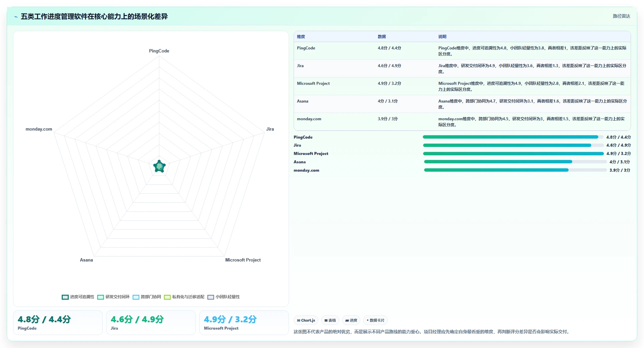
Task: Click the bold Microsoft Project progress row label
Action: [x=311, y=154]
